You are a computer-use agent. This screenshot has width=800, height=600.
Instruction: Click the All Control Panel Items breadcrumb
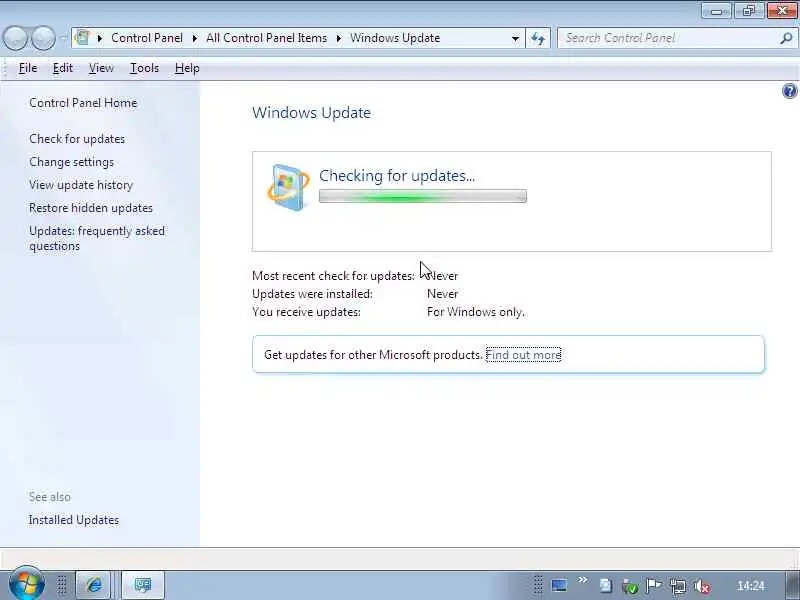pos(266,38)
